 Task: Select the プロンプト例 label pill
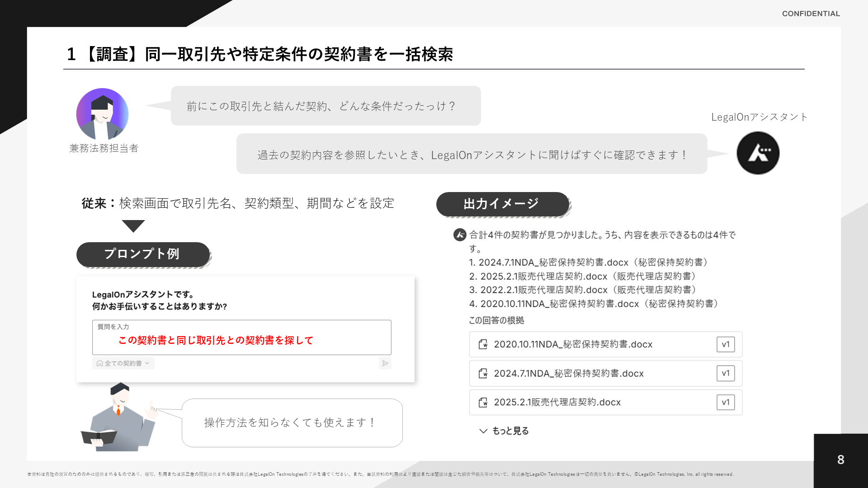point(142,254)
